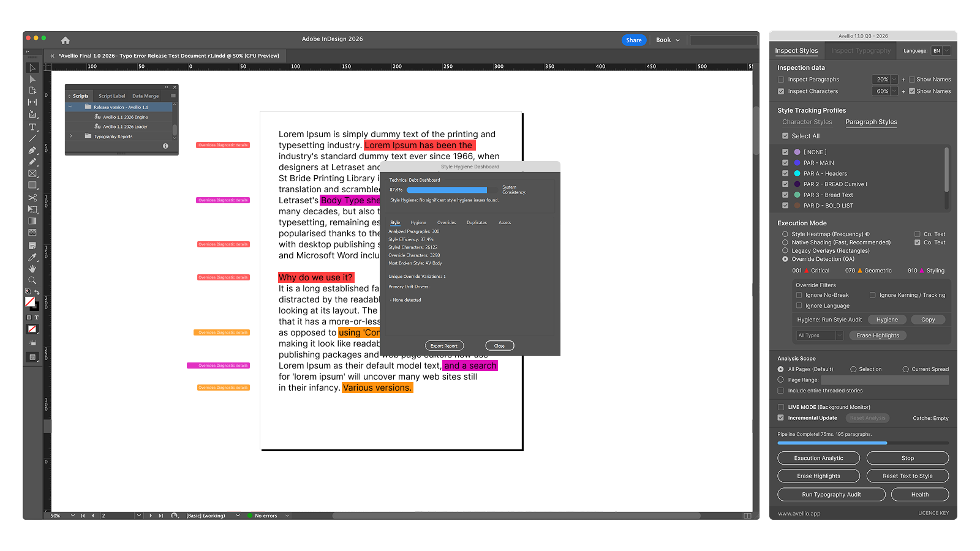Uncheck Inspect Characters checkbox
This screenshot has width=980, height=551.
coord(781,91)
